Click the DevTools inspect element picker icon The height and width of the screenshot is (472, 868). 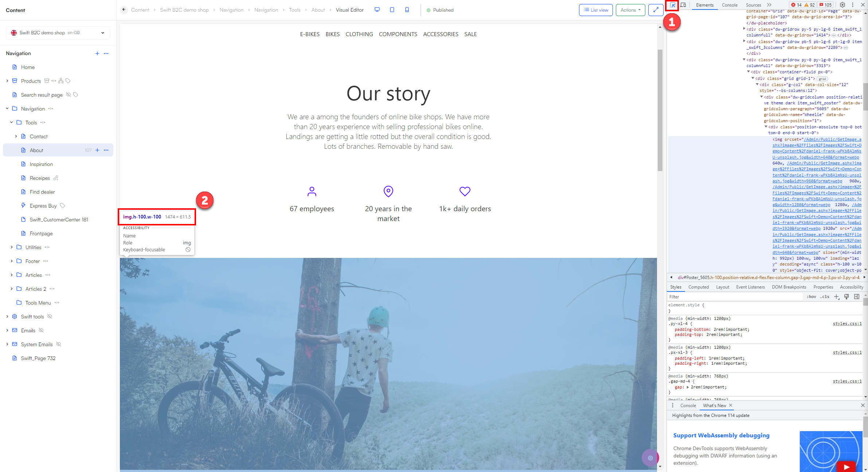pos(672,5)
